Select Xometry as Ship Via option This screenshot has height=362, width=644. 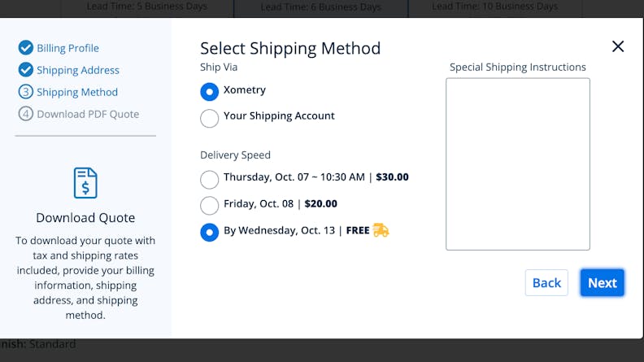(210, 91)
